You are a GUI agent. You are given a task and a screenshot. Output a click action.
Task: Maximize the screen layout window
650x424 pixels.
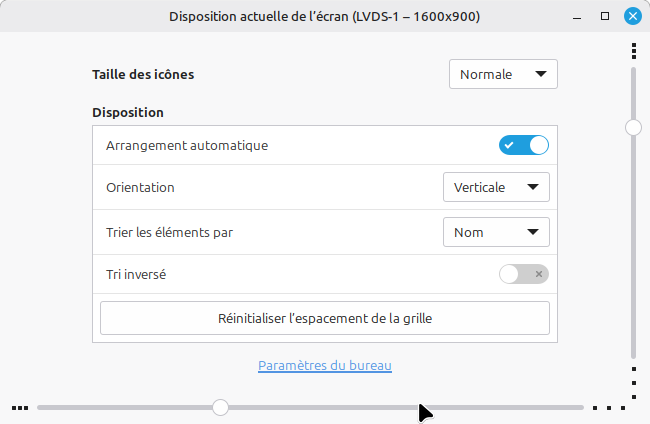[604, 16]
